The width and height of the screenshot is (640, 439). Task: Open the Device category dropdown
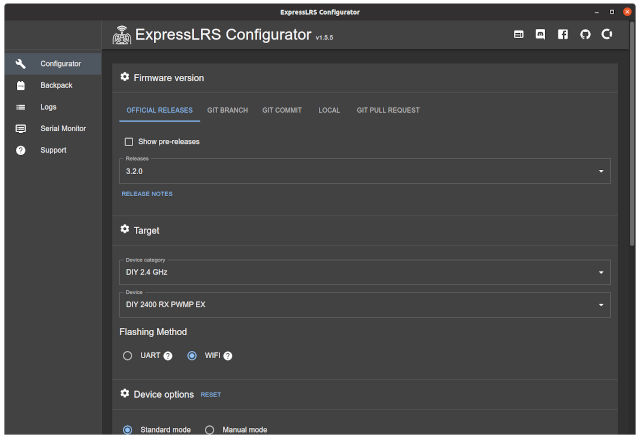(365, 272)
